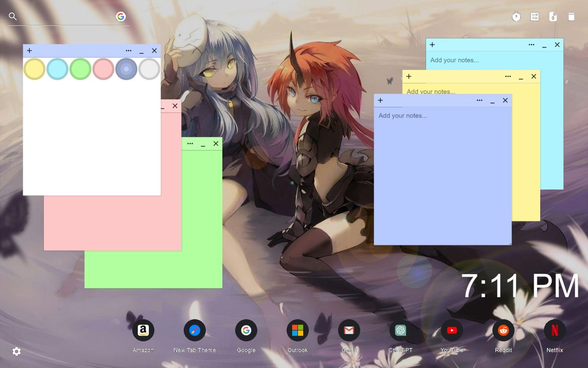This screenshot has height=368, width=588.
Task: Open the stopwatch timer tool
Action: 516,17
